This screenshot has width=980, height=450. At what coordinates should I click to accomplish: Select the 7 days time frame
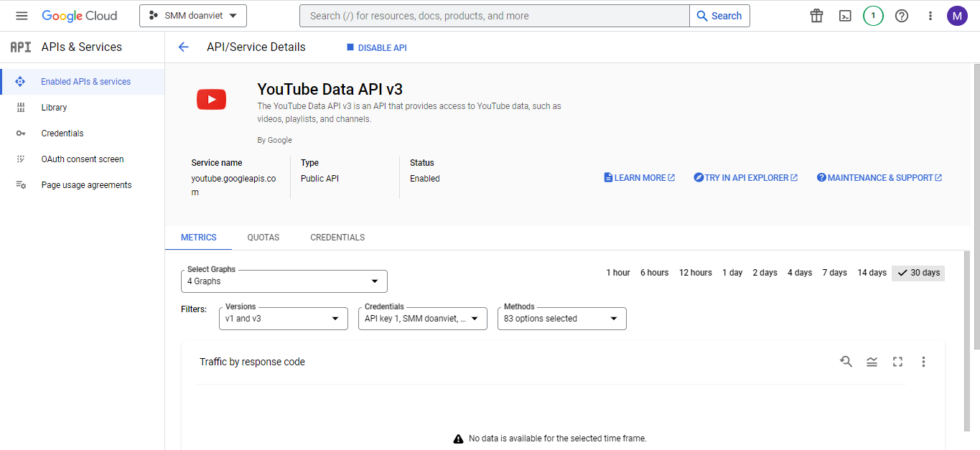point(834,273)
